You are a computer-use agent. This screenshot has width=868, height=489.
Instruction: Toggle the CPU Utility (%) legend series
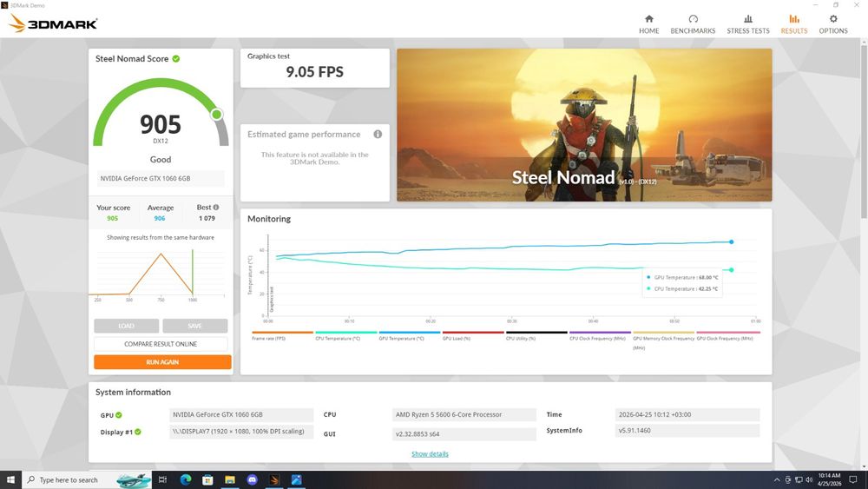click(536, 336)
